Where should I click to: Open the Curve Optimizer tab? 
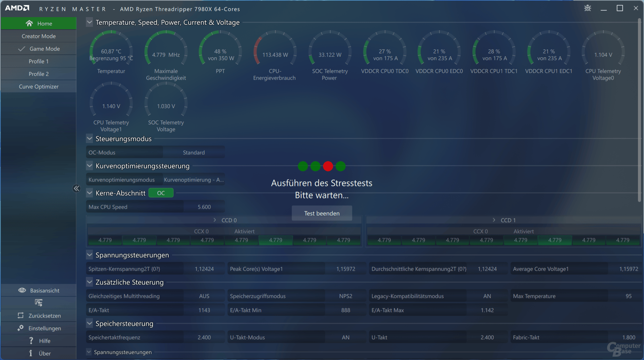(39, 87)
